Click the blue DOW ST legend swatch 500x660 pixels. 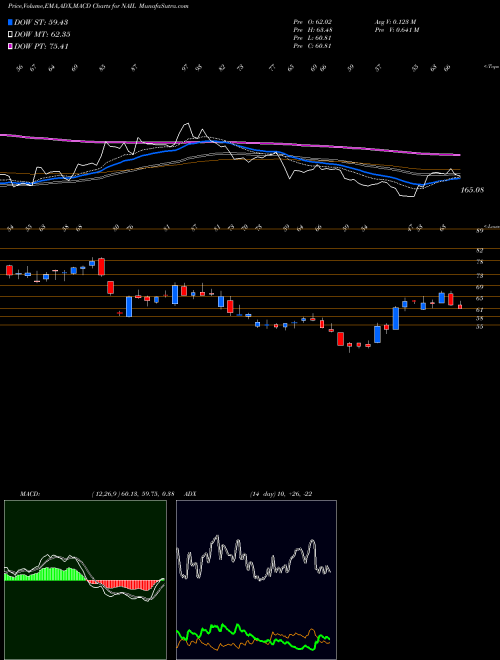point(10,22)
